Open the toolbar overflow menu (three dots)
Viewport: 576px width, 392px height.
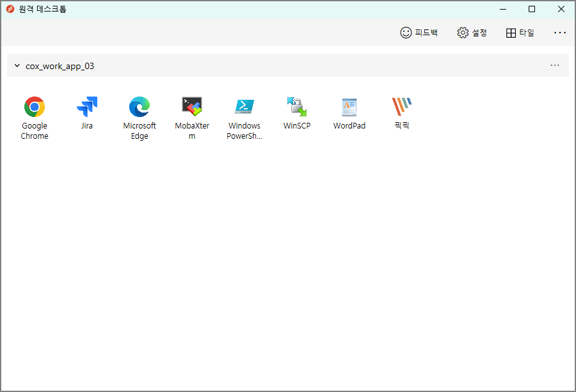tap(560, 33)
